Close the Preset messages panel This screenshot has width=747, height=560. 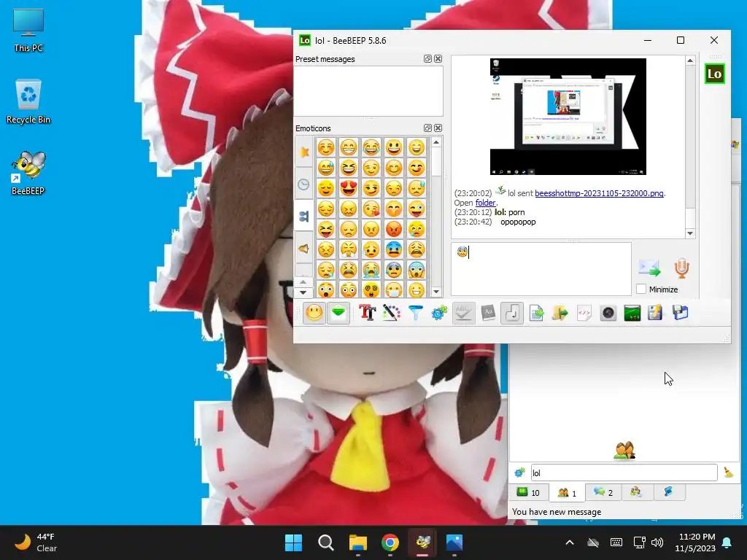(x=438, y=58)
